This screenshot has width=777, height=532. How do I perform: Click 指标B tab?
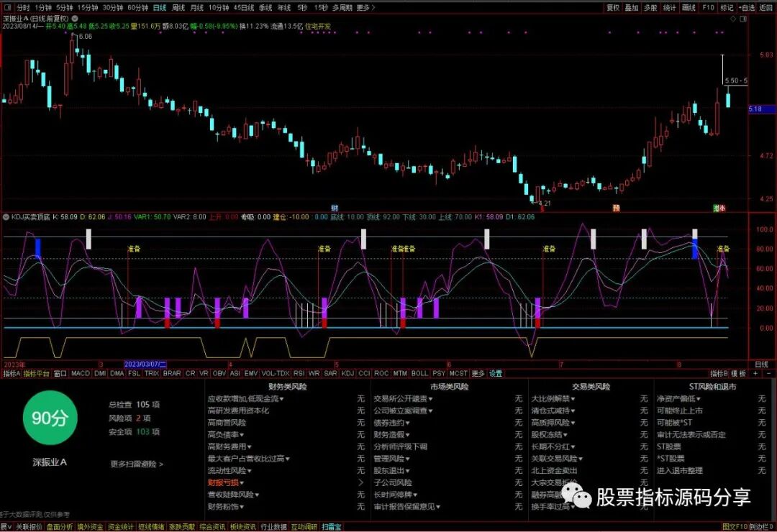(719, 374)
